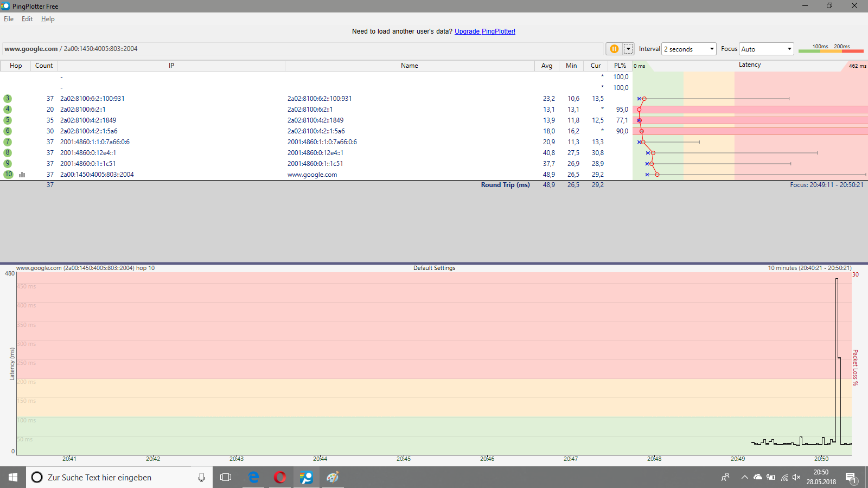Viewport: 868px width, 488px height.
Task: Click the 77,1 packet loss value
Action: pos(622,120)
